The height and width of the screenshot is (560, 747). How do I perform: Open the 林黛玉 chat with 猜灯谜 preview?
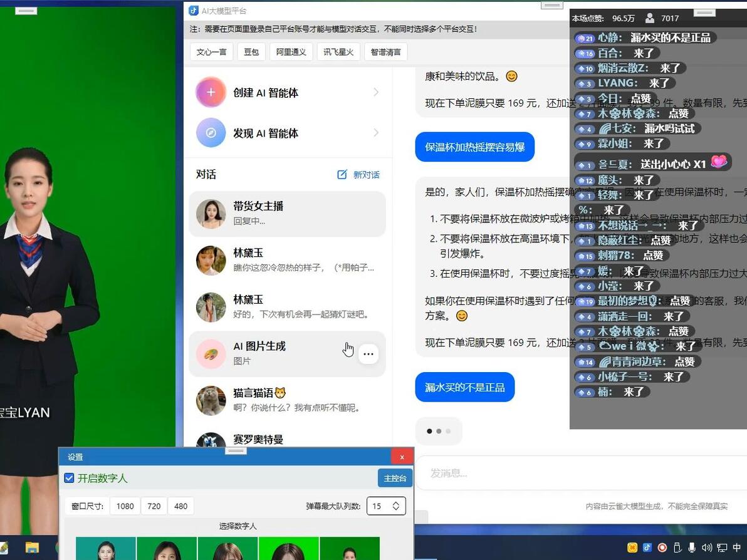click(x=287, y=307)
